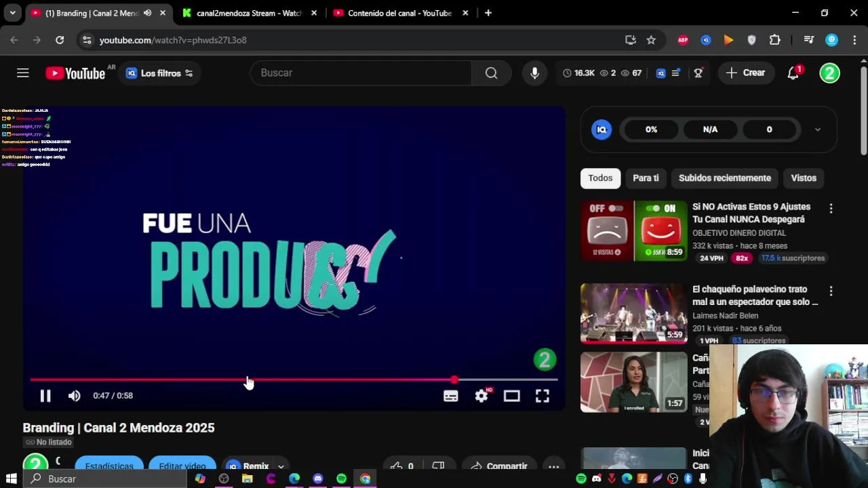View site information icon in address bar

(x=87, y=40)
